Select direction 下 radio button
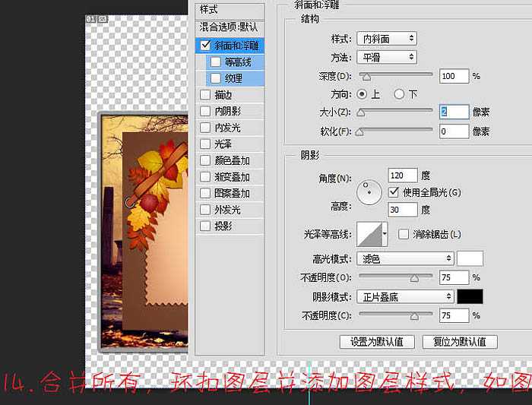 pos(399,94)
